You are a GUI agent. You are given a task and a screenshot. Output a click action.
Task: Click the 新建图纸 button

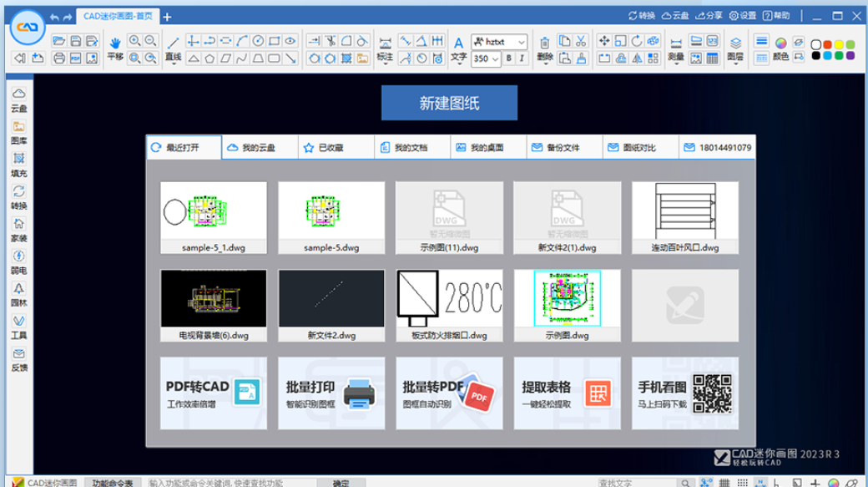(449, 103)
